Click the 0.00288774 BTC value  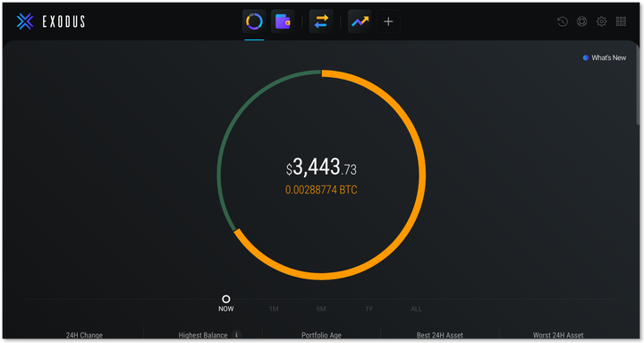pyautogui.click(x=321, y=190)
